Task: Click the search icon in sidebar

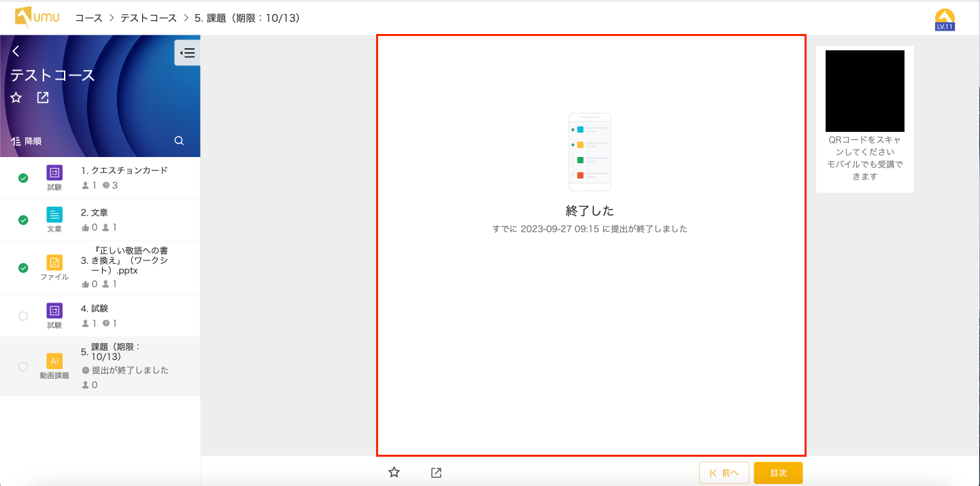Action: click(x=179, y=141)
